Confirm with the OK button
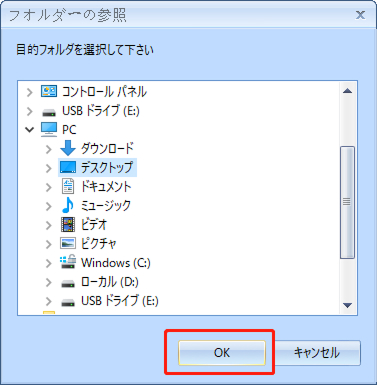Screen dimensions: 377x385 coord(222,353)
